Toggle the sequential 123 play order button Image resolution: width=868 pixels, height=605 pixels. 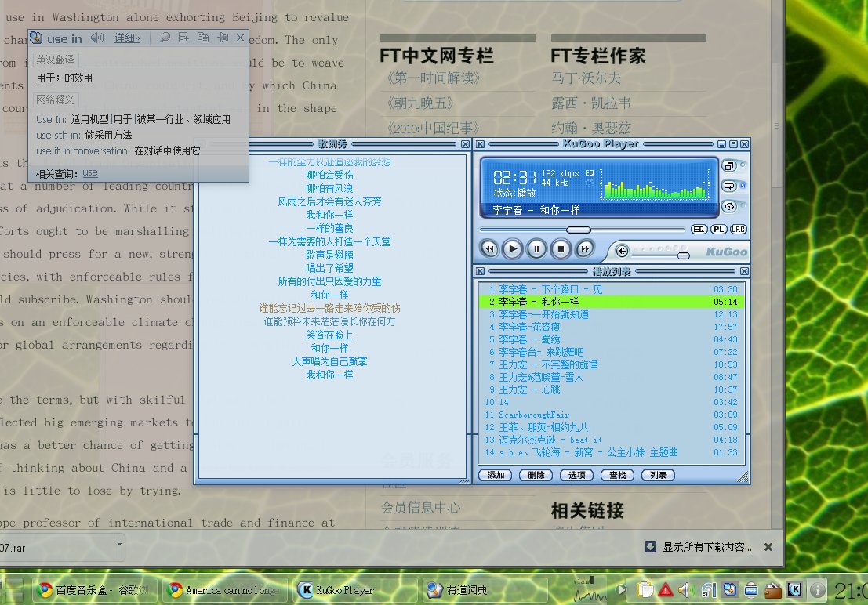tap(729, 206)
